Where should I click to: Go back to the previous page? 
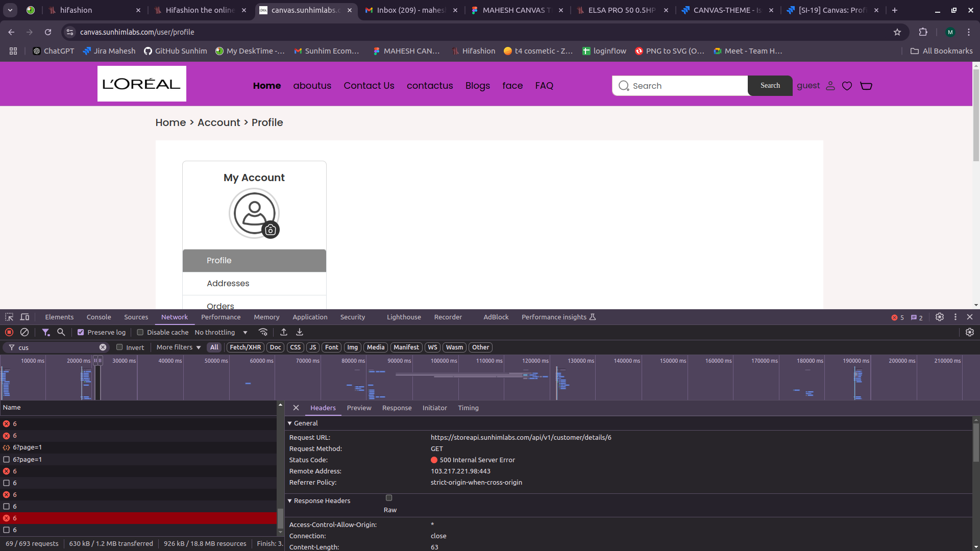click(x=11, y=32)
